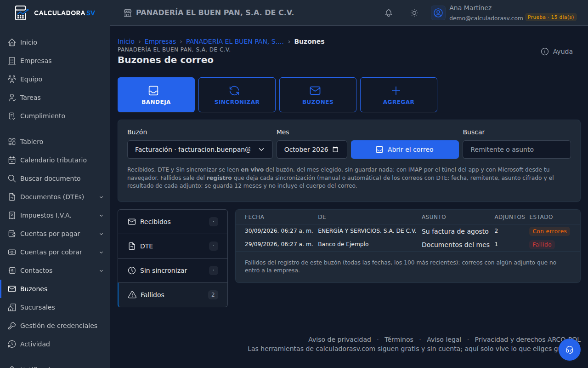The width and height of the screenshot is (588, 368).
Task: Open the 'Documentos del mes' email row
Action: 408,245
